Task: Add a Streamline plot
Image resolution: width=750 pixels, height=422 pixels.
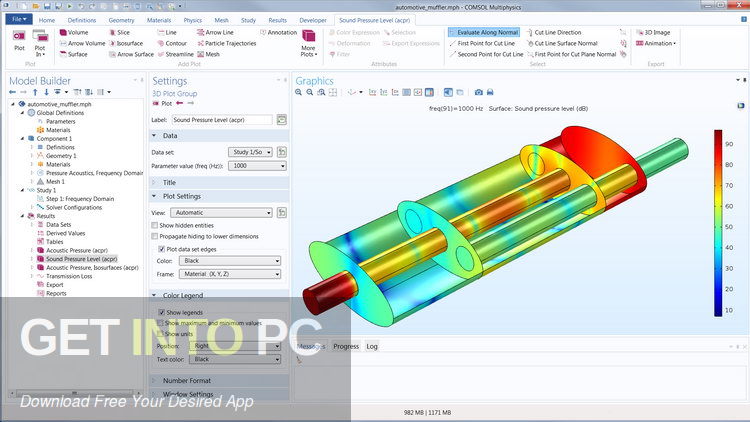Action: pyautogui.click(x=175, y=55)
